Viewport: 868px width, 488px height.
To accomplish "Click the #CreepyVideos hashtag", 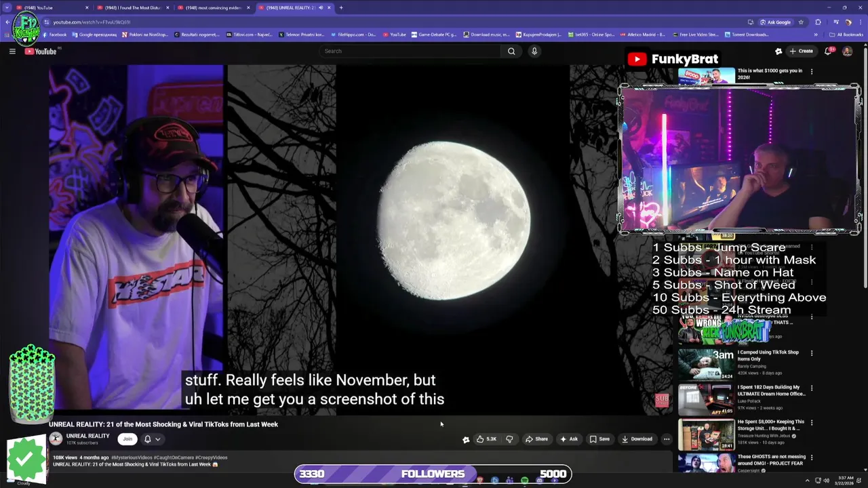I will pyautogui.click(x=212, y=457).
